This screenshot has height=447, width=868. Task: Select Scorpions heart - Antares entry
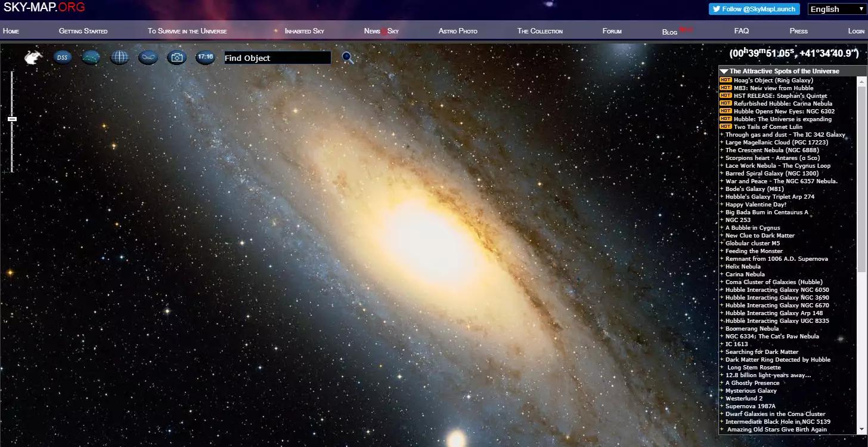773,158
